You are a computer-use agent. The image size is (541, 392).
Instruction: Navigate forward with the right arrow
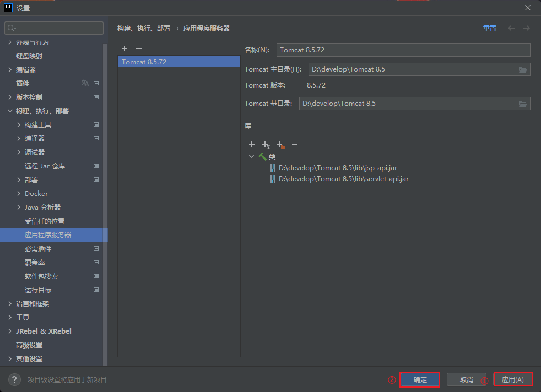(x=526, y=28)
